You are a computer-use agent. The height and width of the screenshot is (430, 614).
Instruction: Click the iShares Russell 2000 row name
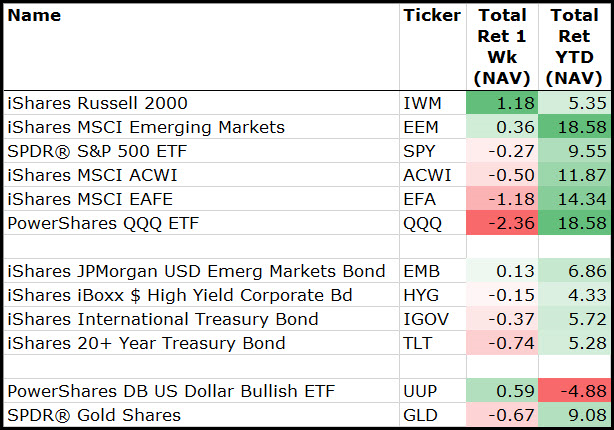pos(96,102)
